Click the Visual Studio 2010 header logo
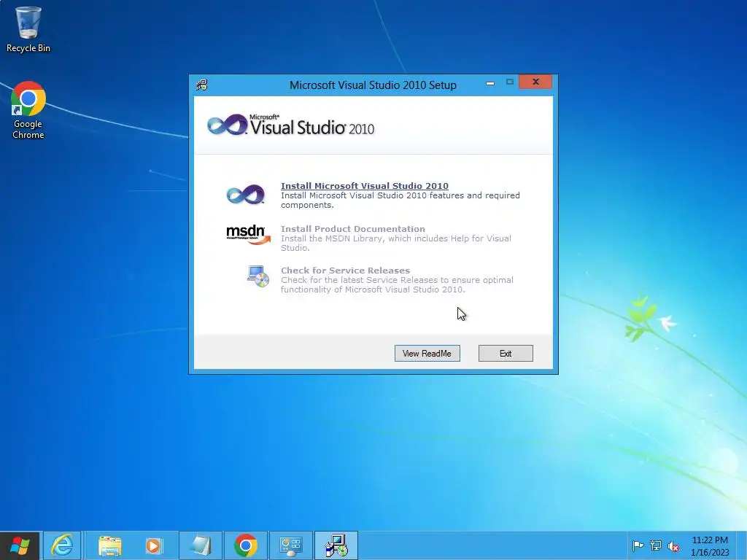The width and height of the screenshot is (747, 560). click(290, 125)
